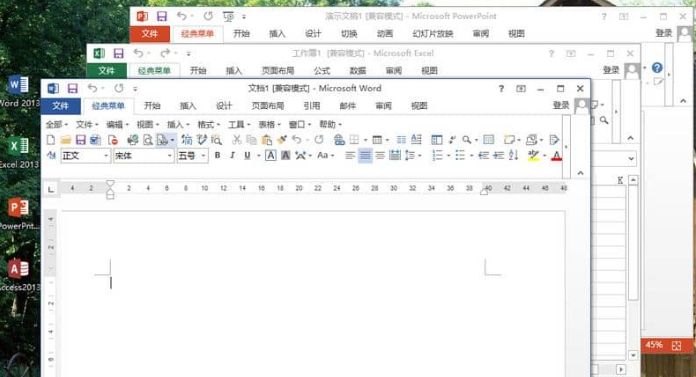Viewport: 696px width, 377px height.
Task: Open the 表格 classic menu
Action: pos(270,124)
